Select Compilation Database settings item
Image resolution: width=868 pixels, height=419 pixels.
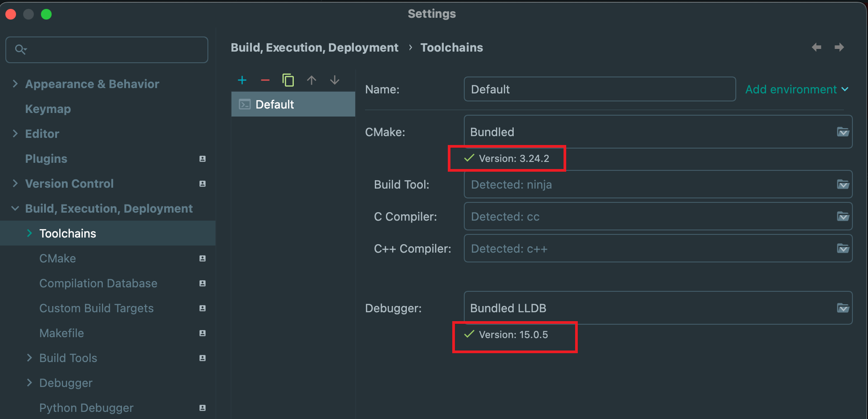pyautogui.click(x=98, y=283)
